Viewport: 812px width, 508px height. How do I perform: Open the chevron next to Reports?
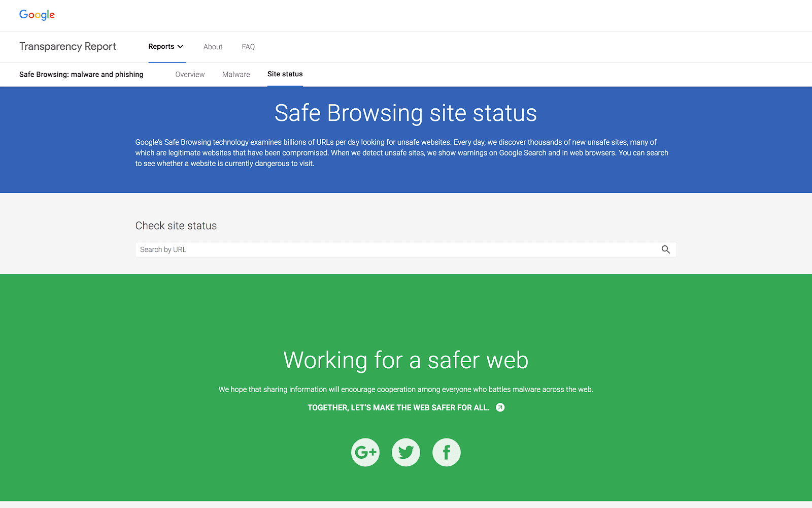point(180,47)
